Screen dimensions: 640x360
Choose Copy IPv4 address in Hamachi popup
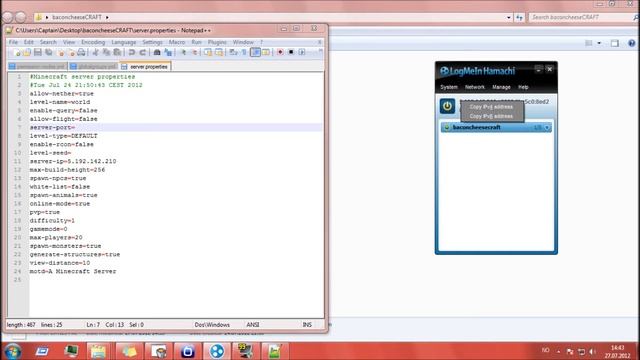click(x=491, y=107)
